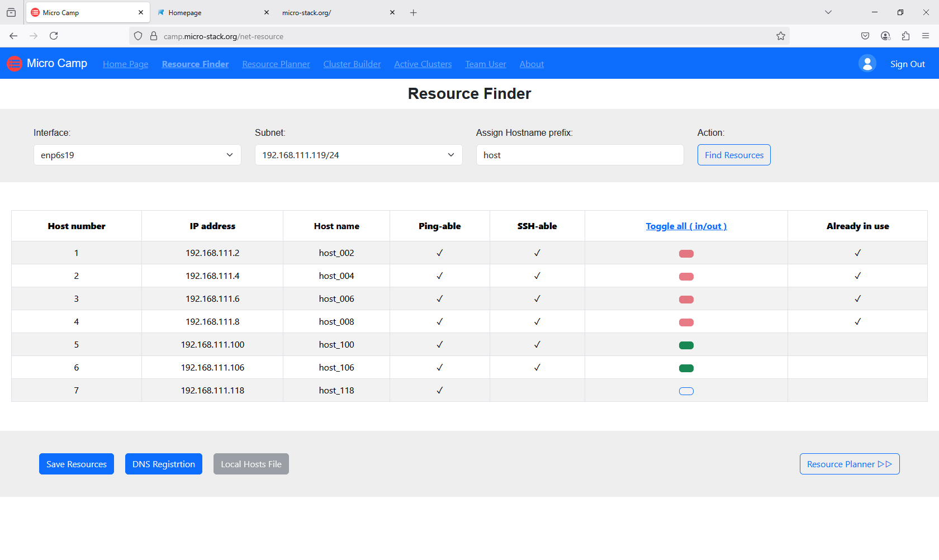This screenshot has height=560, width=939.
Task: Click the padlock site security icon
Action: (x=154, y=36)
